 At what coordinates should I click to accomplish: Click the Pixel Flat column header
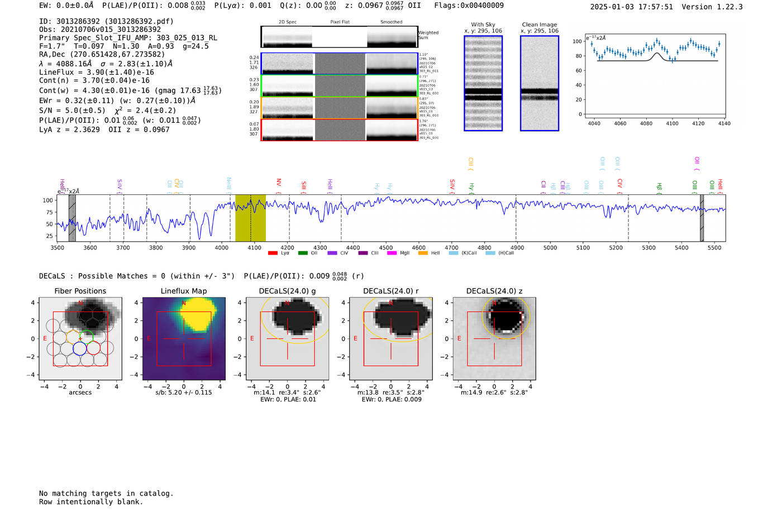[x=340, y=22]
